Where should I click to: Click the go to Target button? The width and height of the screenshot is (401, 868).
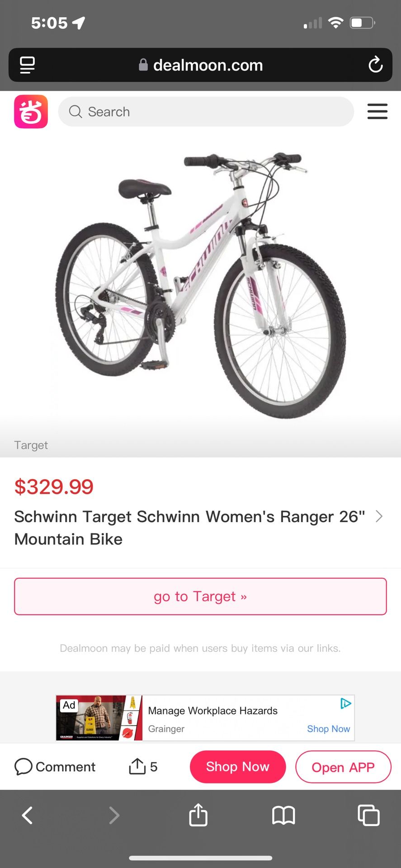click(200, 596)
